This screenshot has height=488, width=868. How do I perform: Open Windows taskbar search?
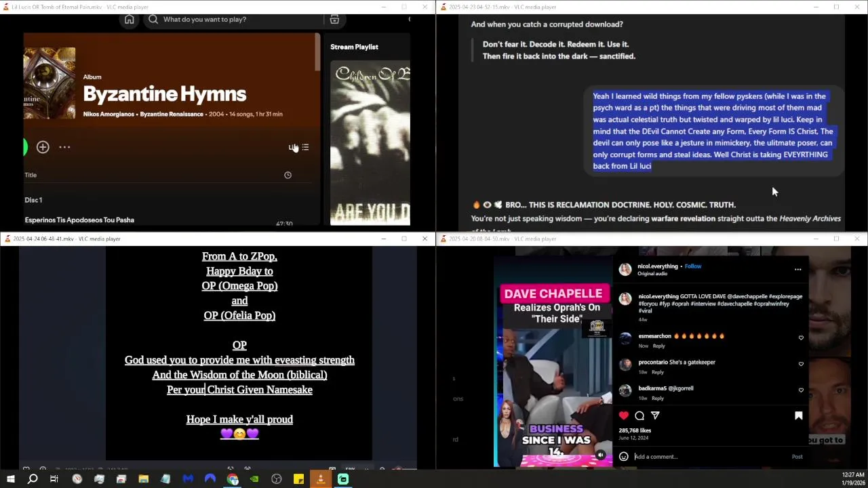[32, 479]
